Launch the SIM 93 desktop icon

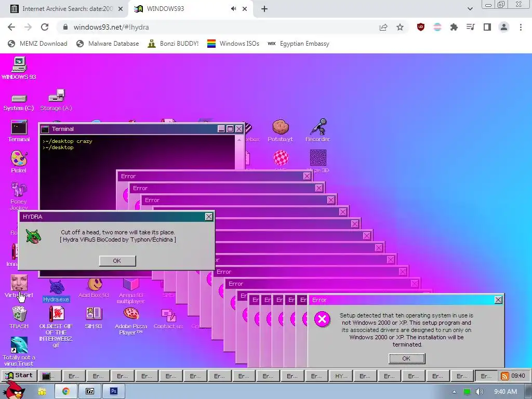pos(94,318)
